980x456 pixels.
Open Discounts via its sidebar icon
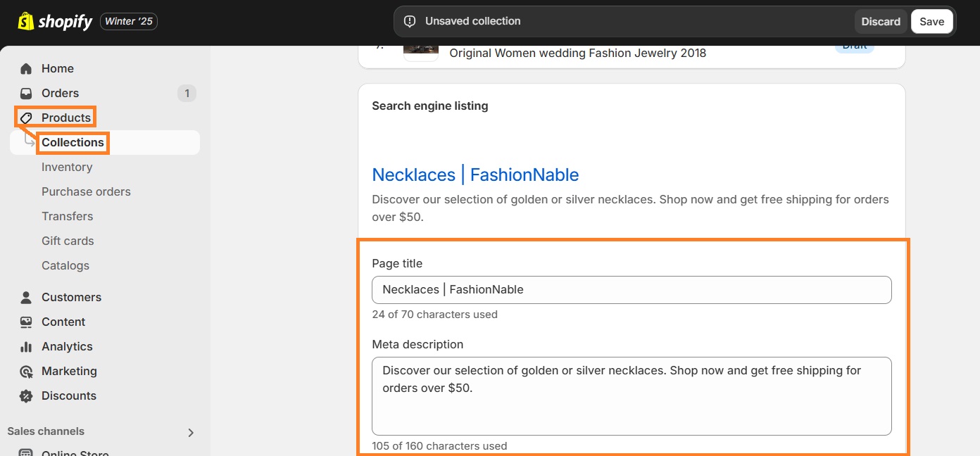pos(25,395)
